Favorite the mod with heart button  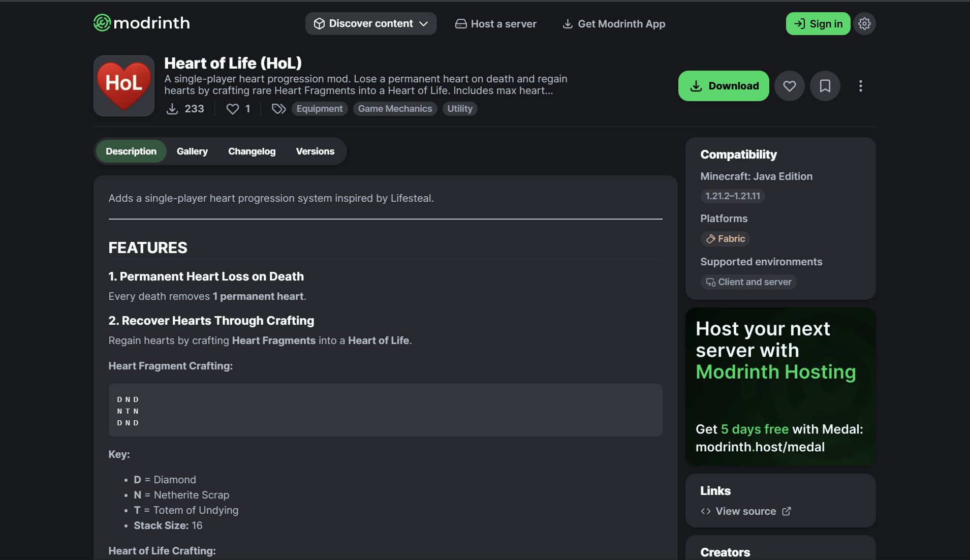(x=789, y=86)
